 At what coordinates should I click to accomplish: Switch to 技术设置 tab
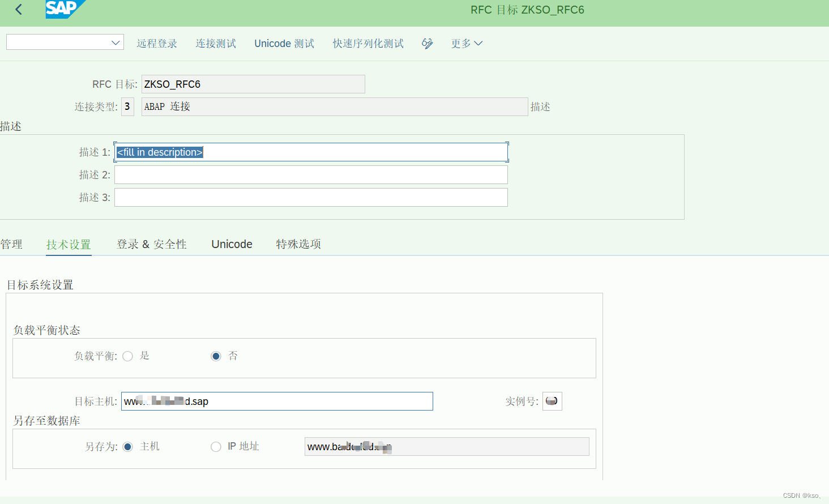coord(69,244)
